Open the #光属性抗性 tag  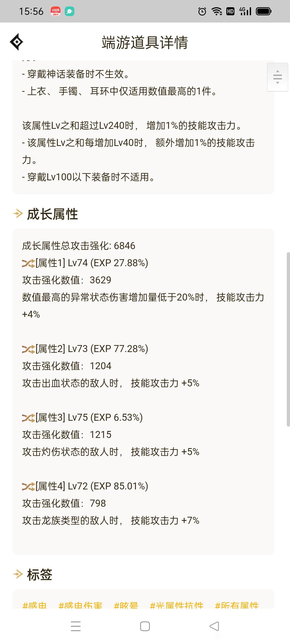pyautogui.click(x=176, y=605)
